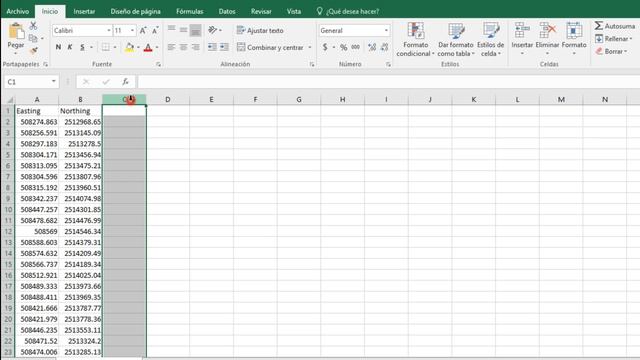Open the fill color dropdown arrow
Viewport: 640px width, 360px height.
tap(138, 47)
